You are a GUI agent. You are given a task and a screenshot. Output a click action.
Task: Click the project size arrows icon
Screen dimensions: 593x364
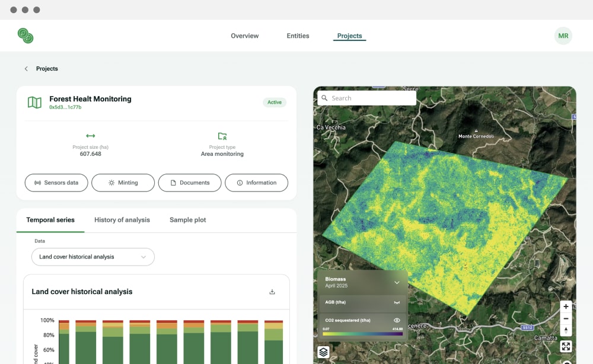point(90,136)
